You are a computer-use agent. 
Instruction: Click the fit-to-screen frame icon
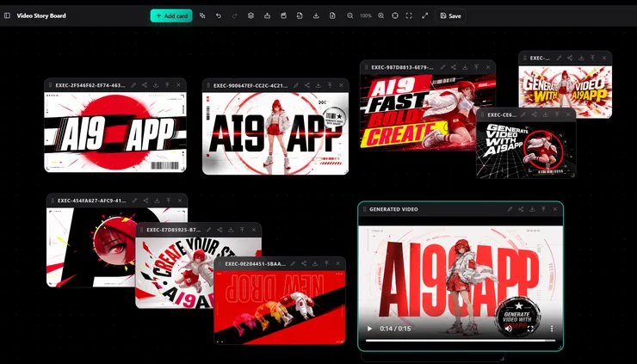409,15
